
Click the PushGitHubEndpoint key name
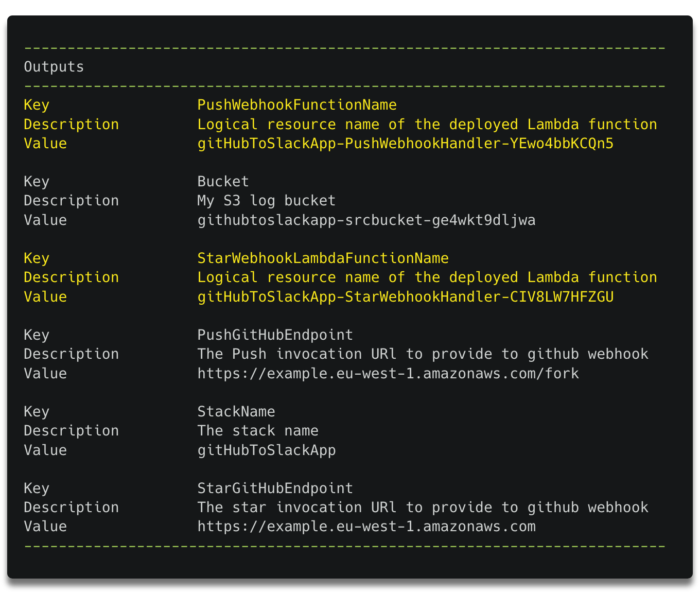coord(275,335)
